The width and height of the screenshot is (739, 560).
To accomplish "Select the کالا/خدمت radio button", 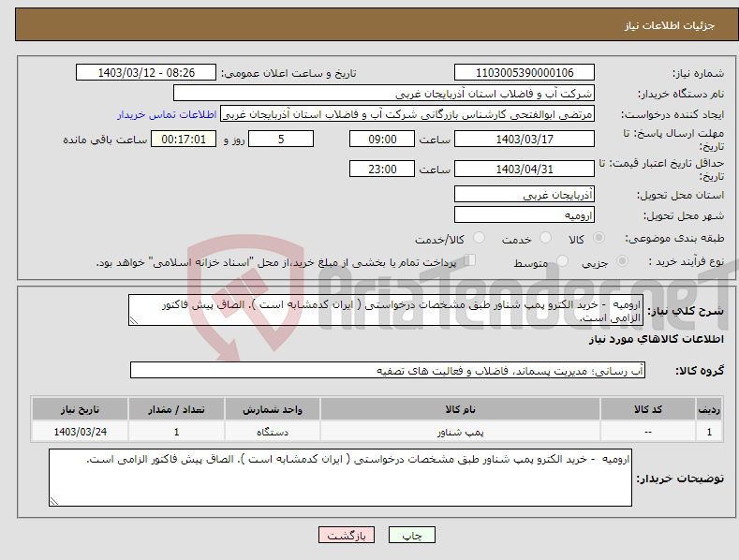I will (x=479, y=238).
